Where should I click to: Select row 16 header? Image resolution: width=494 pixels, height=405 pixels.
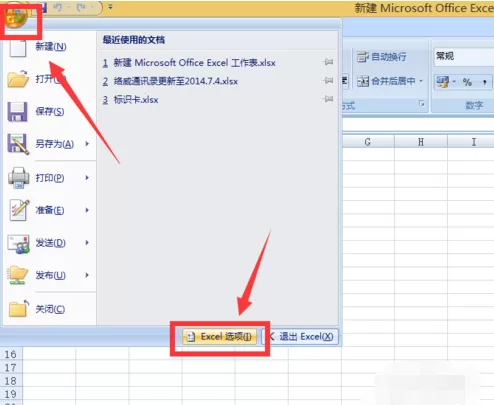click(x=11, y=354)
